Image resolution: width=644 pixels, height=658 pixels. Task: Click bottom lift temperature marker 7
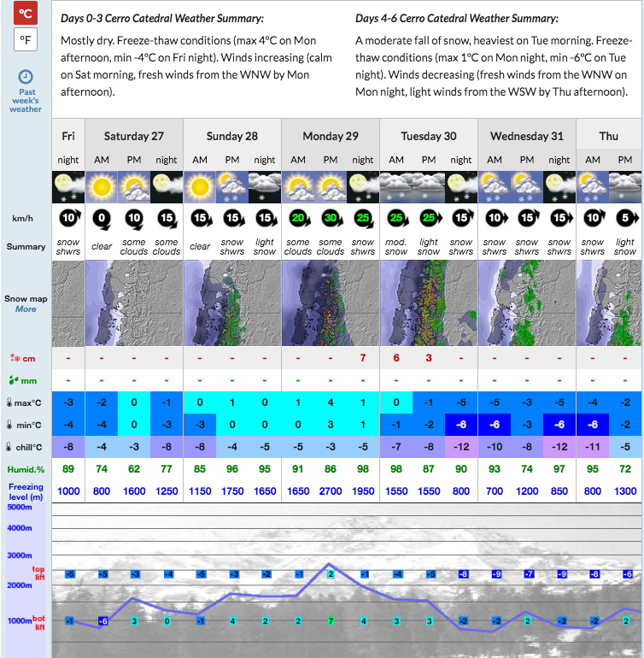331,620
